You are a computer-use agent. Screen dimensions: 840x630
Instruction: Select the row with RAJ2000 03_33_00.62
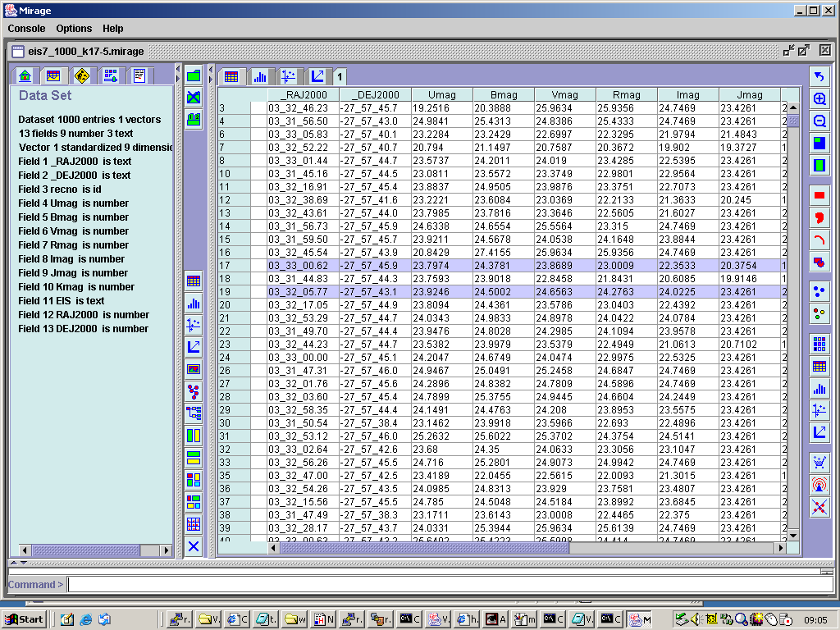[x=298, y=266]
